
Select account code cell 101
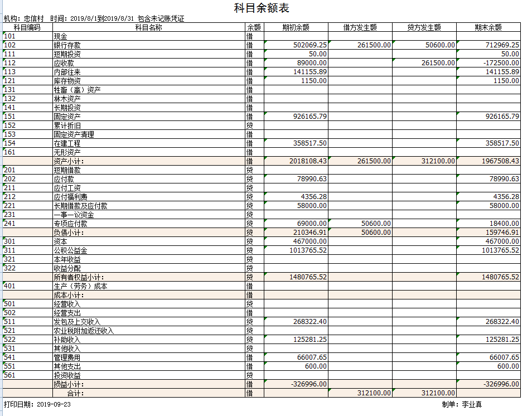point(28,36)
